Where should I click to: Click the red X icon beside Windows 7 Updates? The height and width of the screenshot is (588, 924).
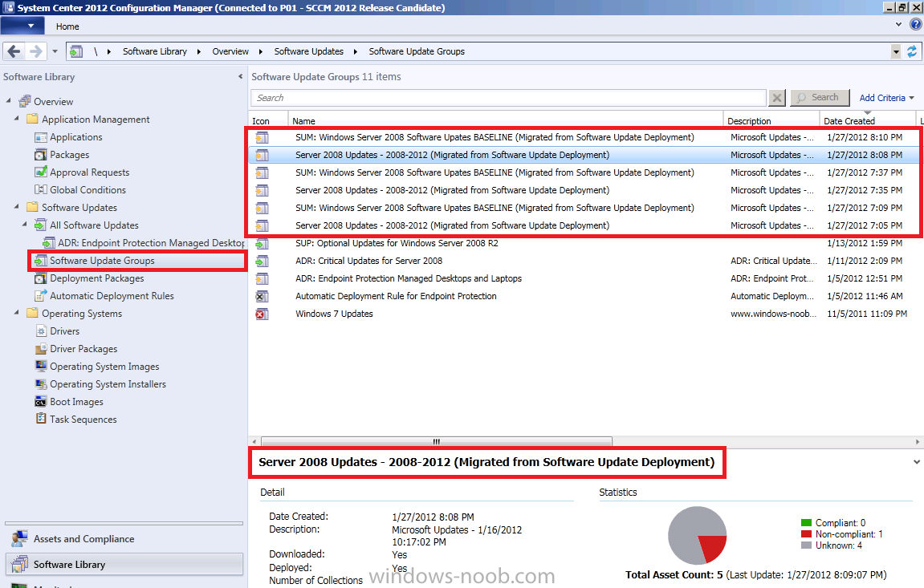tap(262, 314)
